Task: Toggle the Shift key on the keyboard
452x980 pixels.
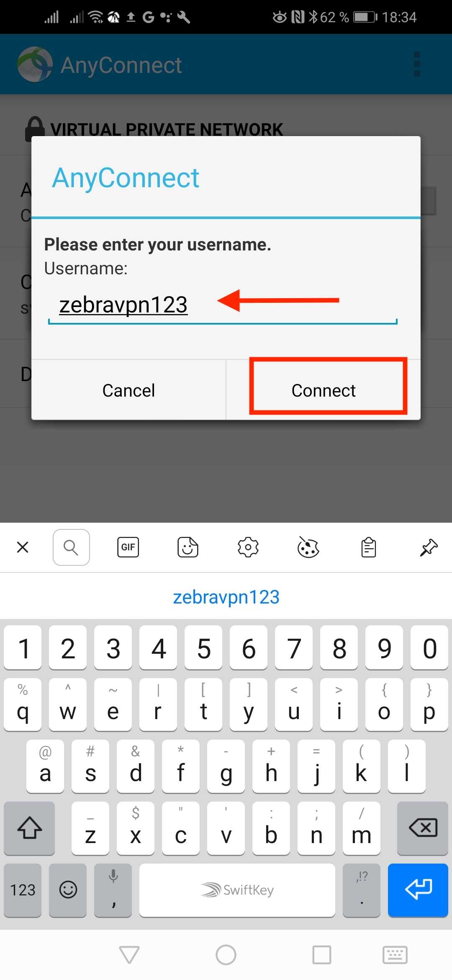Action: (29, 828)
